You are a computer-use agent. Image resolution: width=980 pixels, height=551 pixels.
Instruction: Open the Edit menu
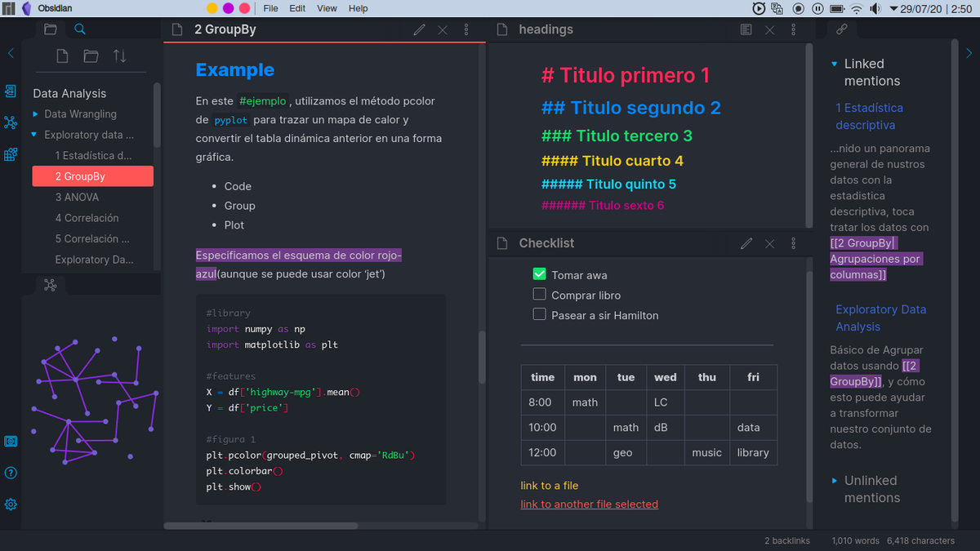click(x=297, y=8)
